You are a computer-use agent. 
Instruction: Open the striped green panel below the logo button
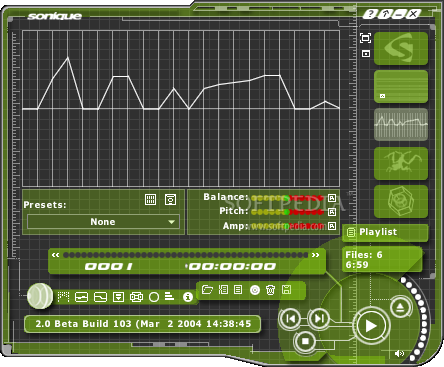[x=401, y=86]
